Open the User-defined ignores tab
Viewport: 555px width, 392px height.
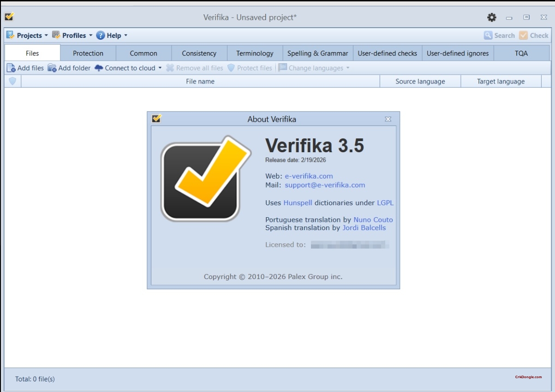tap(458, 53)
